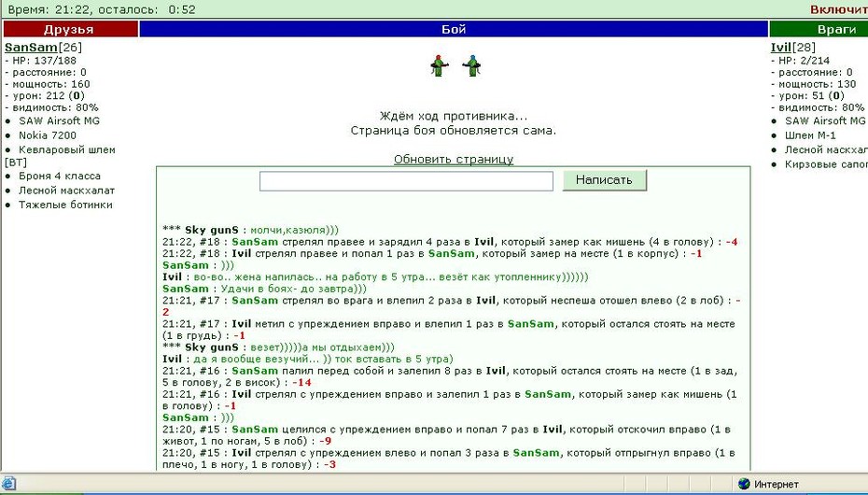The height and width of the screenshot is (495, 868).
Task: Click 'Ivil : во-во.. жена напилась' chat line
Action: (x=375, y=276)
